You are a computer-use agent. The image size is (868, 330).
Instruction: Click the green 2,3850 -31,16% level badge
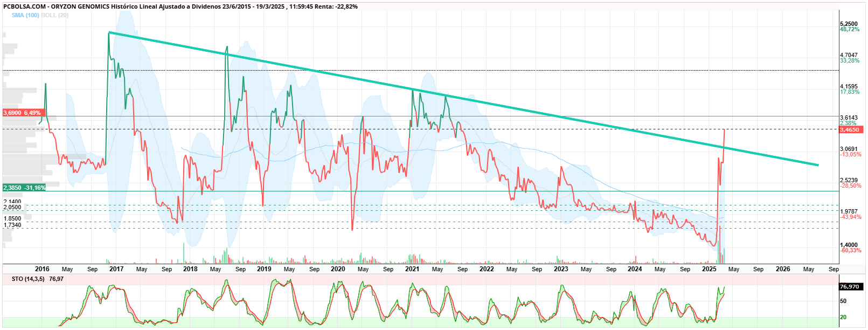24,188
